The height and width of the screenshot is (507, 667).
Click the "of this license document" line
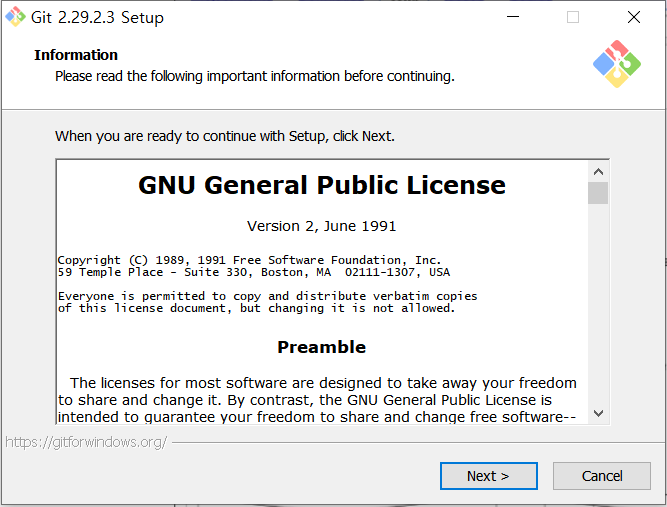click(257, 308)
